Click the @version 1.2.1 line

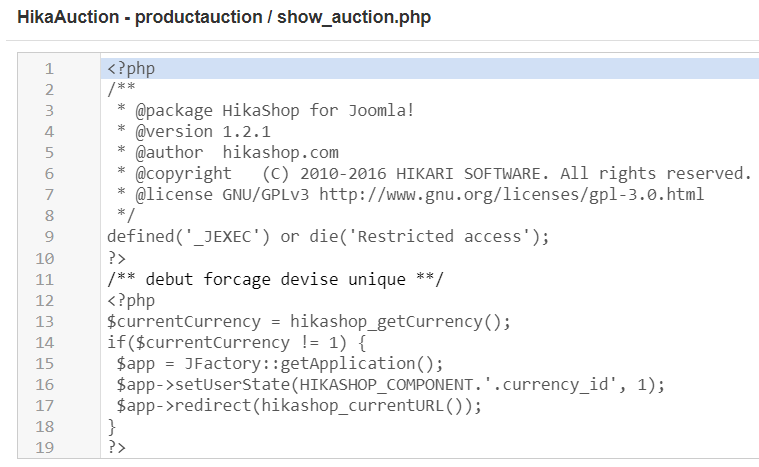coord(194,132)
